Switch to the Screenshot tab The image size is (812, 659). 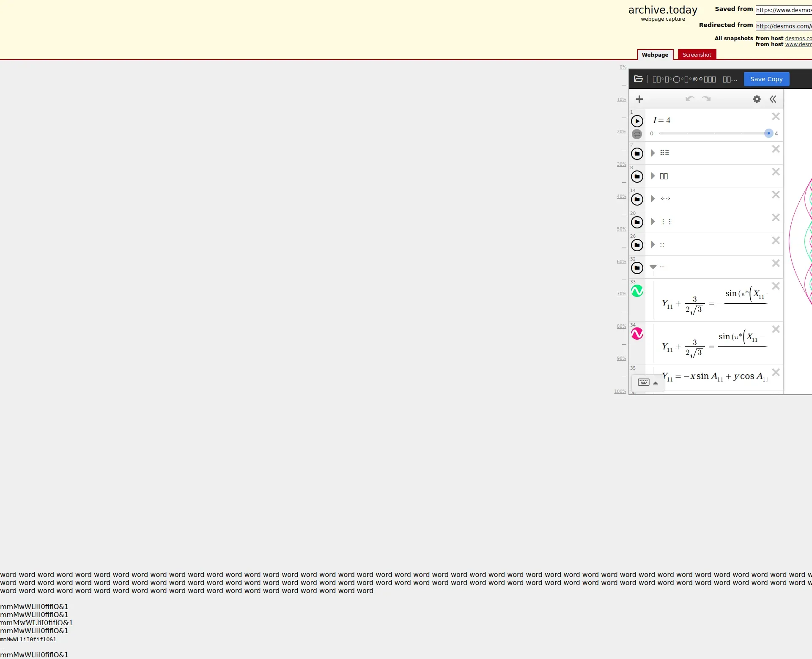point(697,55)
